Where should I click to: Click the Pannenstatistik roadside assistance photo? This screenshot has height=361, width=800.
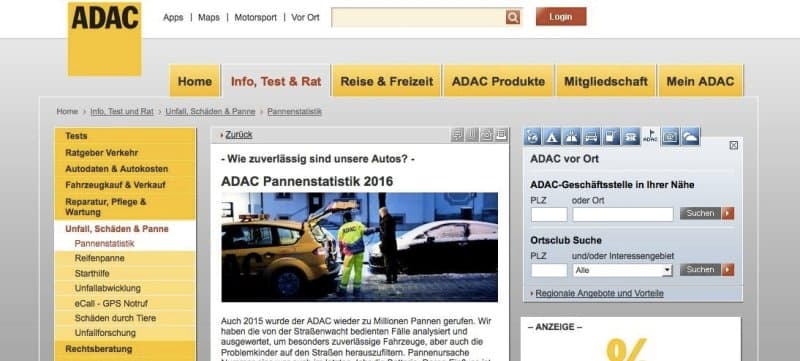(359, 247)
